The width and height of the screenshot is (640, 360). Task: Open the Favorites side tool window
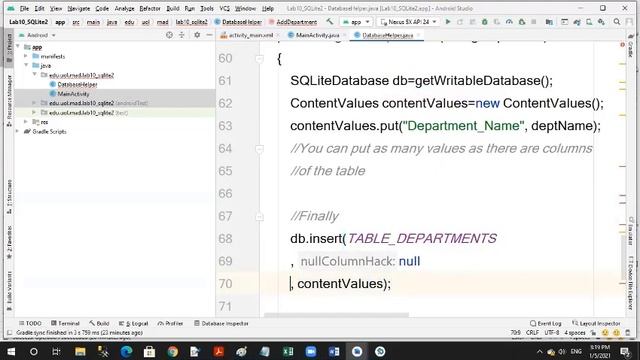point(9,241)
